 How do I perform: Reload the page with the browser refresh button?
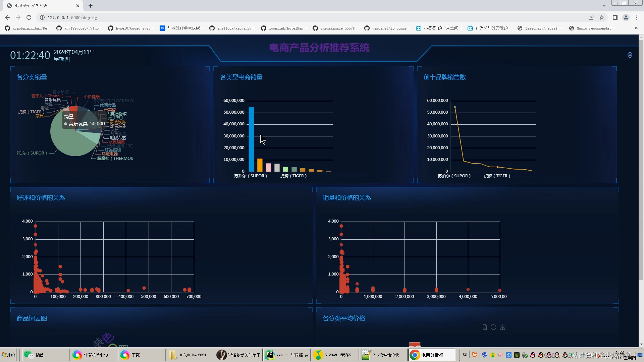(29, 17)
